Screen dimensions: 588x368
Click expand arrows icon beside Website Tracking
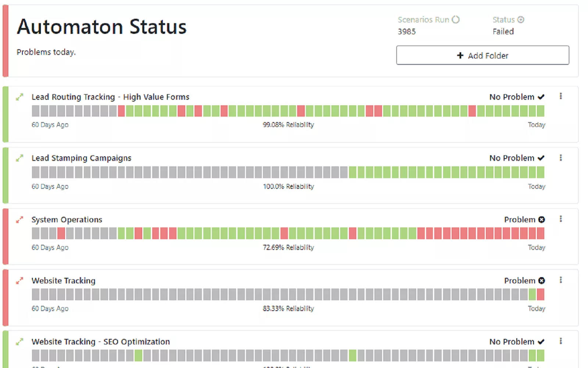pos(19,281)
